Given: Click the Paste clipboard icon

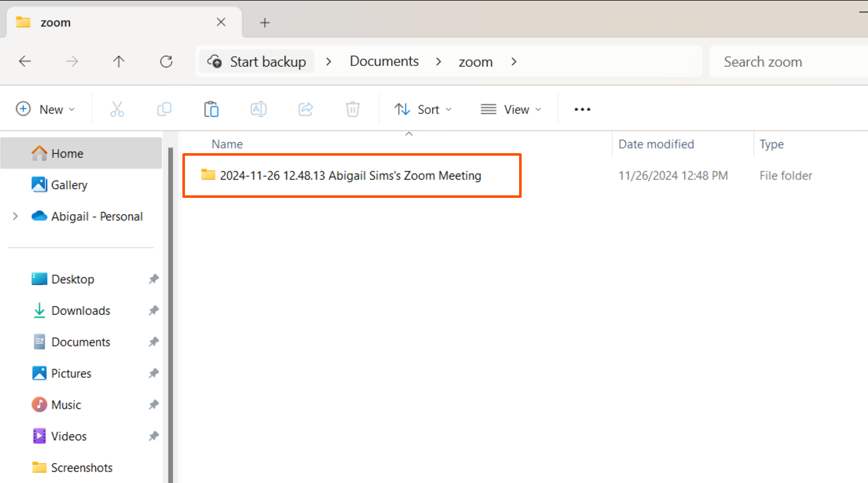Looking at the screenshot, I should (212, 110).
